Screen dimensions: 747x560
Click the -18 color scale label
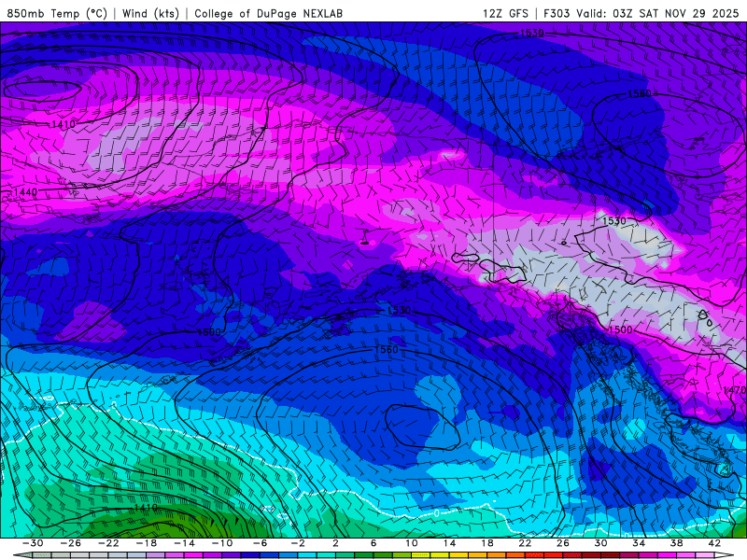[147, 543]
